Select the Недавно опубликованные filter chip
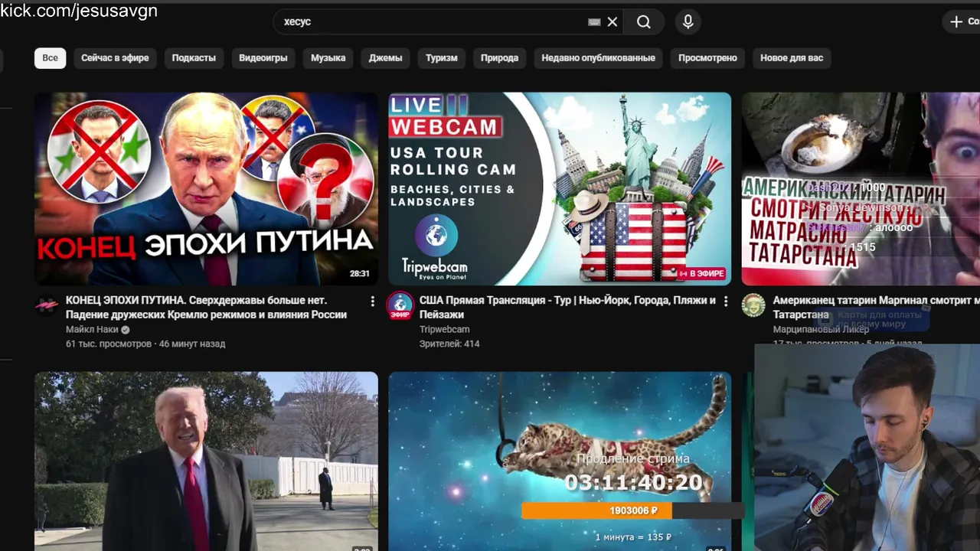Viewport: 980px width, 551px height. (x=598, y=57)
